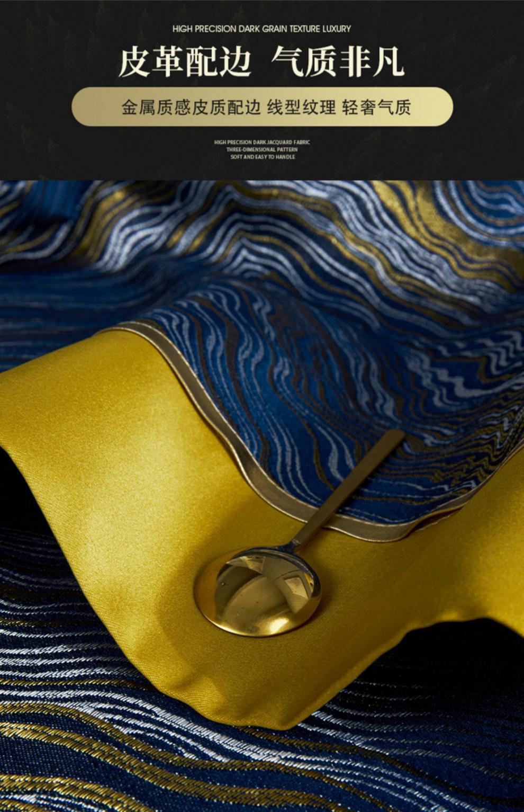Click 'HIGH PRECISION DARK JACQUARD FABRIC' line
This screenshot has width=524, height=812.
tap(262, 142)
